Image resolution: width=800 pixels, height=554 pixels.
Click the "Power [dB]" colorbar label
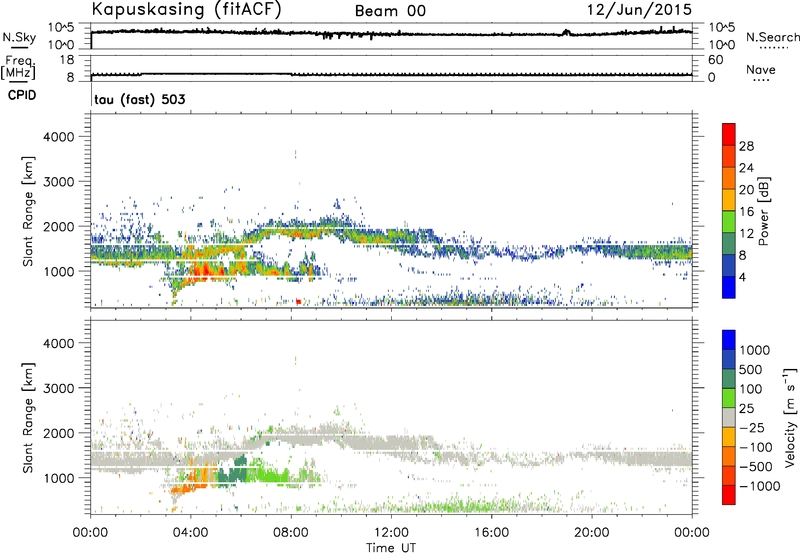pos(763,211)
